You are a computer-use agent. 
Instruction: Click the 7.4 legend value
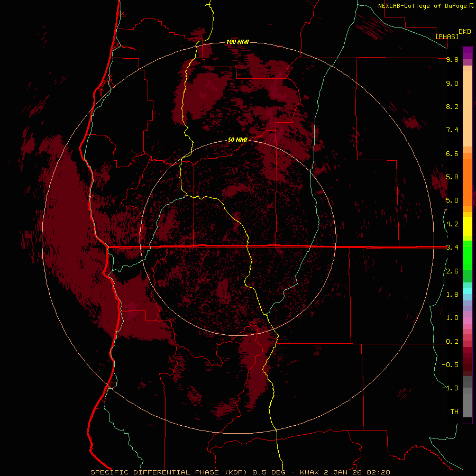click(452, 130)
